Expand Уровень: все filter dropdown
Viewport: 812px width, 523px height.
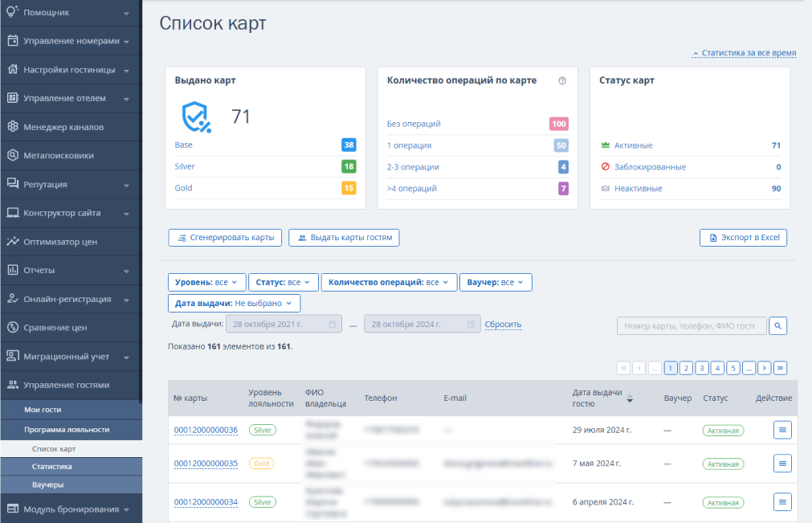[x=206, y=282]
